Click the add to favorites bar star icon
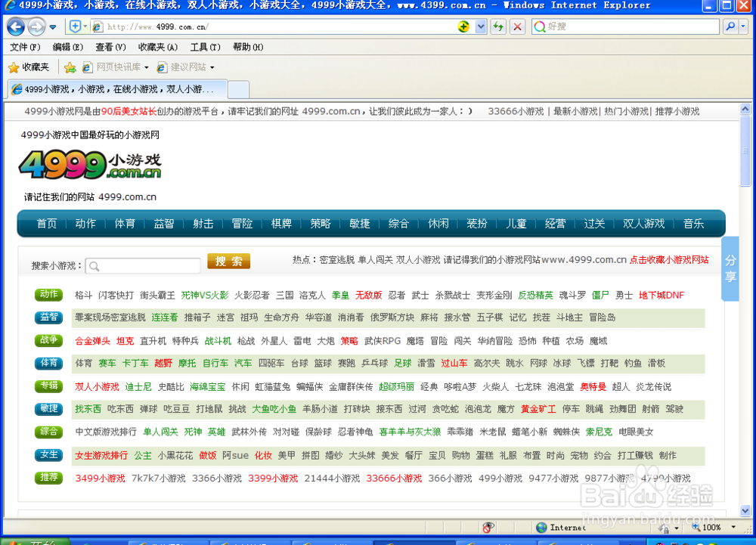This screenshot has width=756, height=545. click(x=70, y=67)
